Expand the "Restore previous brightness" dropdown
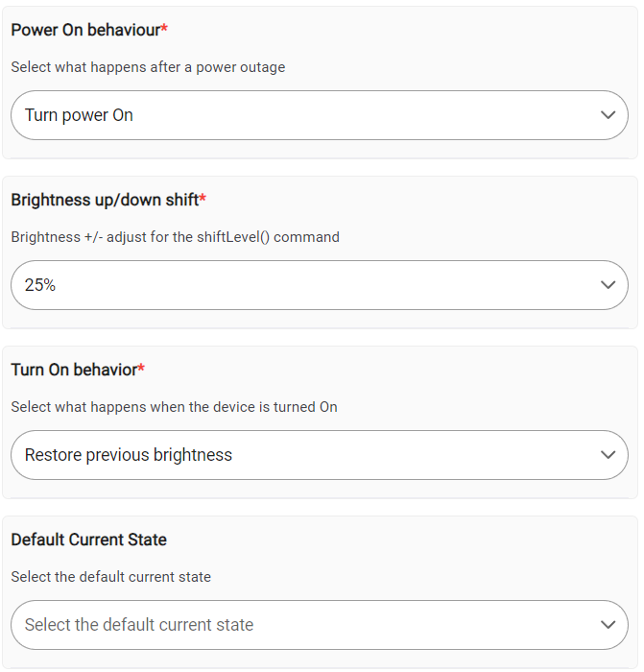Screen dimensions: 644x672 [x=288, y=455]
